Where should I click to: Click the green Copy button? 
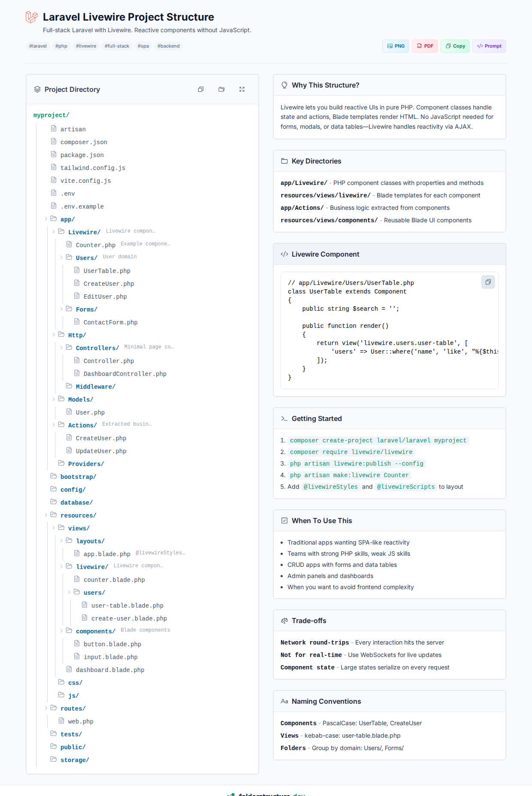(x=455, y=46)
